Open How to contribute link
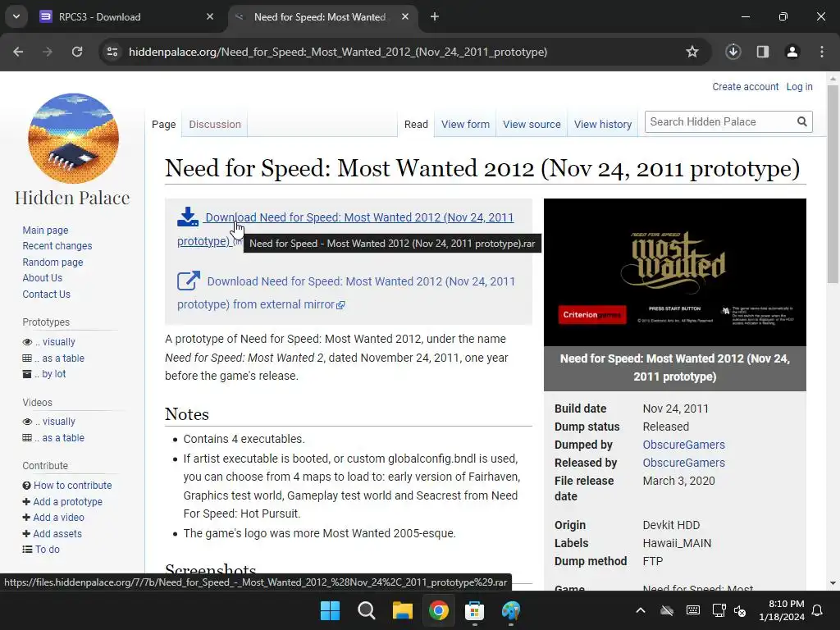 (x=73, y=486)
